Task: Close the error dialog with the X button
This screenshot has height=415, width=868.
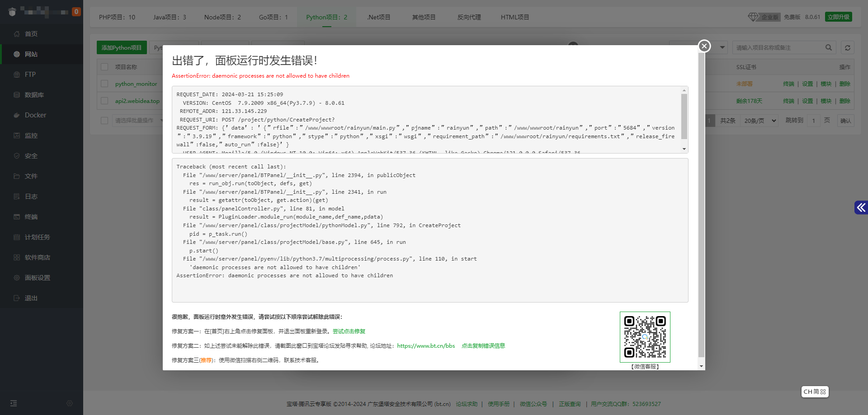Action: coord(704,46)
